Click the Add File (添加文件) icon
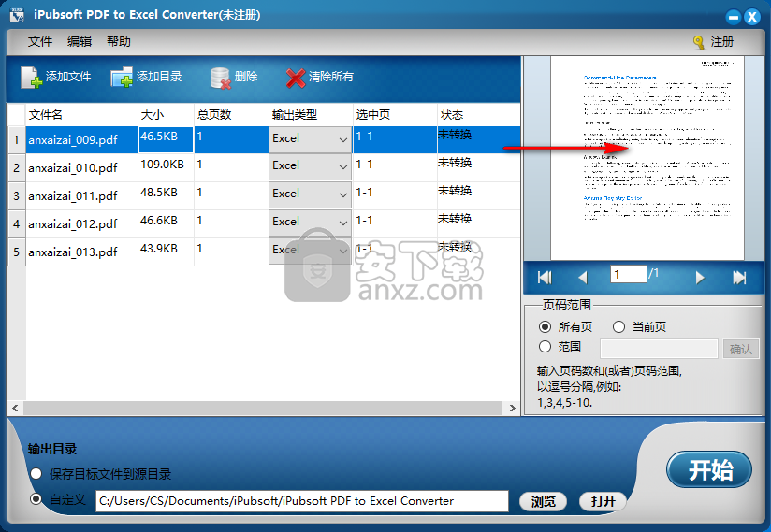 tap(32, 77)
